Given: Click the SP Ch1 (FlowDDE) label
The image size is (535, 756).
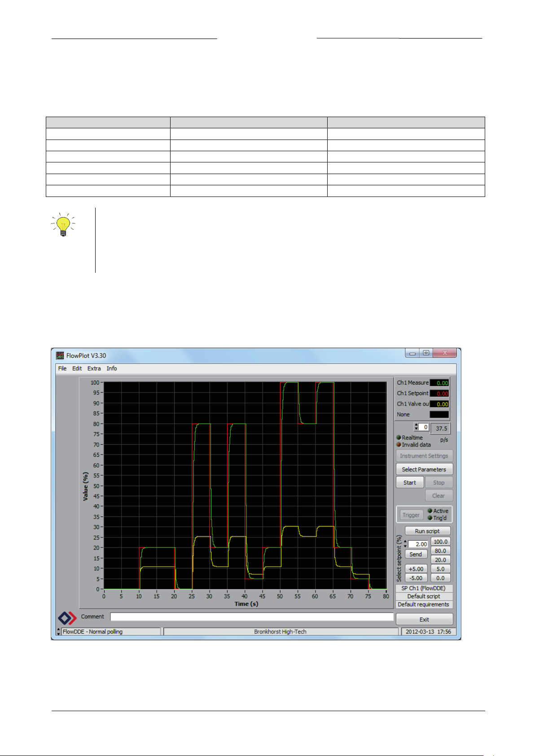Looking at the screenshot, I should (x=424, y=588).
